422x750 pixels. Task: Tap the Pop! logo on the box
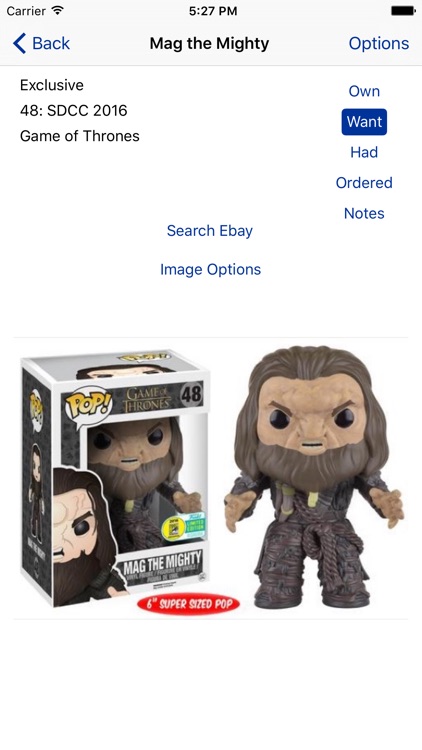point(88,403)
